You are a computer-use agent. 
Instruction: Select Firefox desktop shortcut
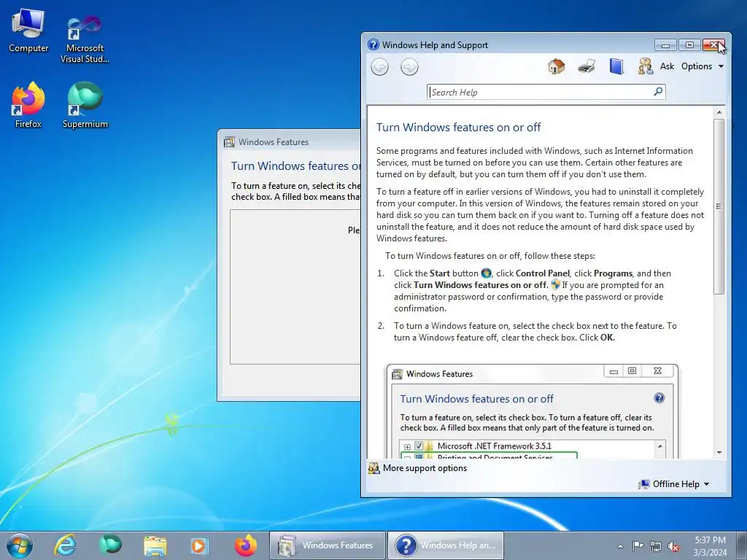(28, 105)
